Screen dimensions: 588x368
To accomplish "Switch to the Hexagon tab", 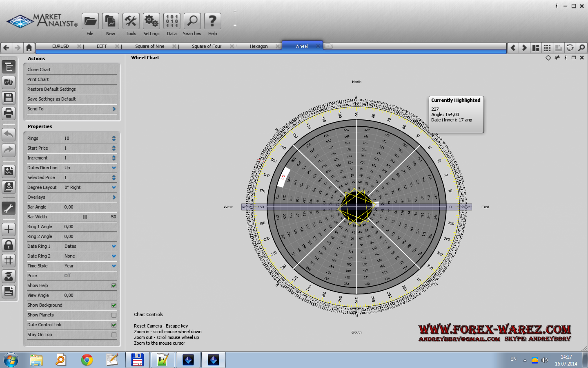I will click(258, 46).
